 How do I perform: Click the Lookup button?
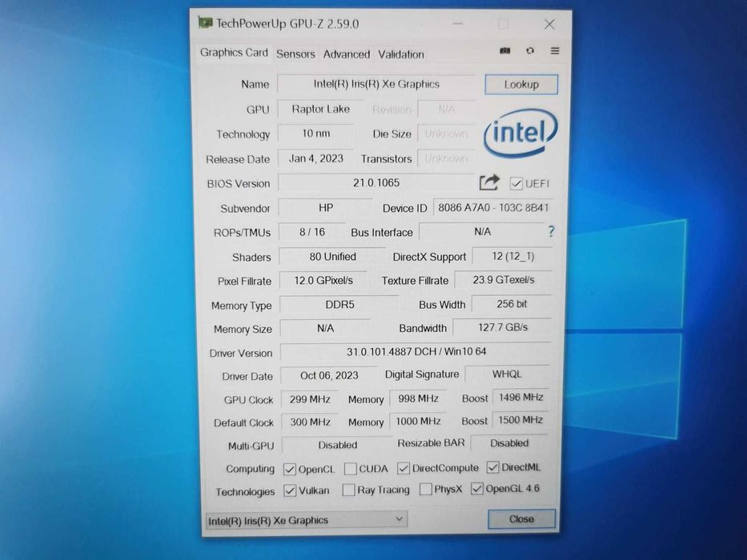point(521,85)
